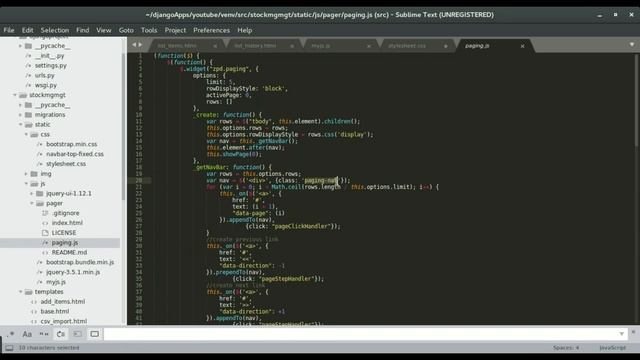
Task: Open the Spaces: 4 indentation menu
Action: [x=566, y=348]
